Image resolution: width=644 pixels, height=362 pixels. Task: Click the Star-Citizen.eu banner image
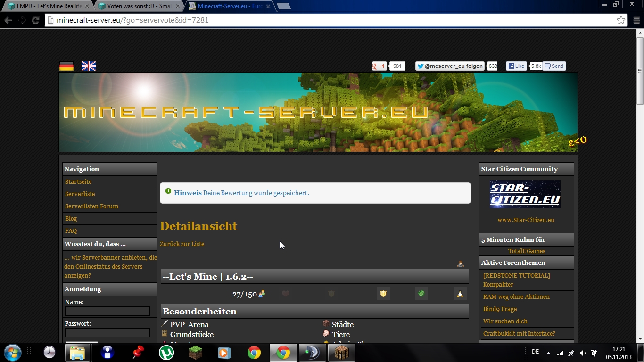(525, 194)
